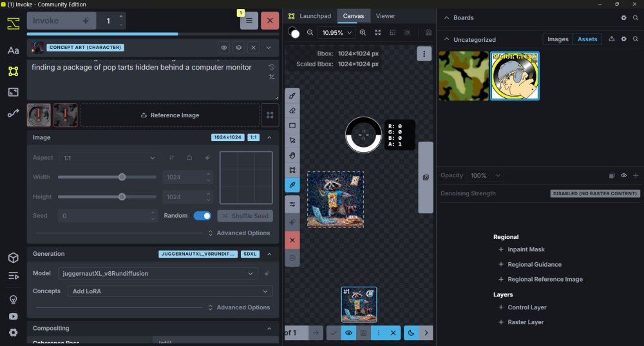Switch to the Images tab in gallery
The width and height of the screenshot is (644, 346).
pyautogui.click(x=557, y=39)
